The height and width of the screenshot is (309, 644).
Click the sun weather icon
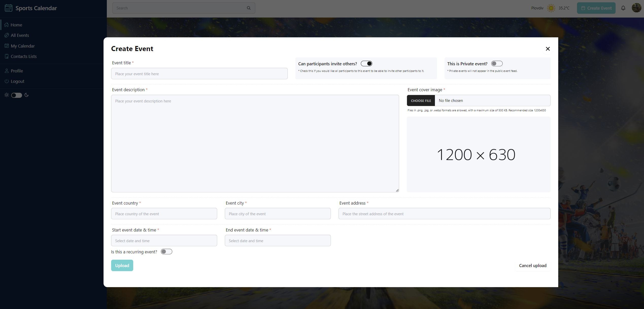point(551,8)
